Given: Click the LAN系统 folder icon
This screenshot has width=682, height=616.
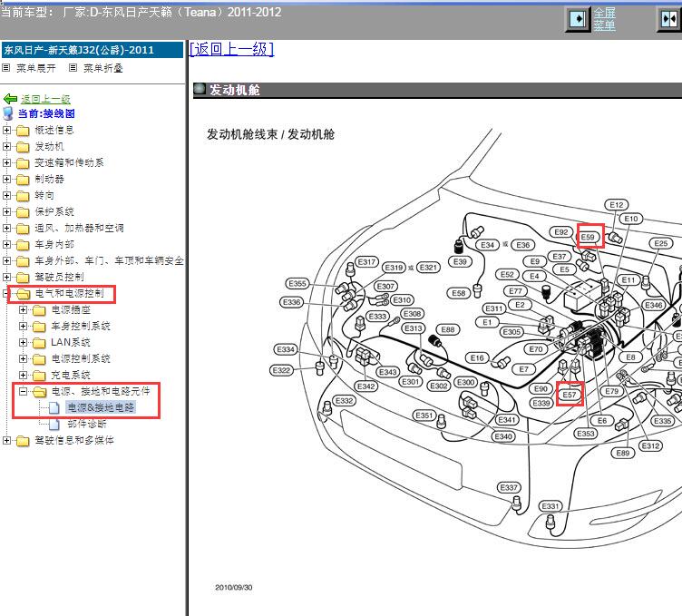Looking at the screenshot, I should (39, 342).
